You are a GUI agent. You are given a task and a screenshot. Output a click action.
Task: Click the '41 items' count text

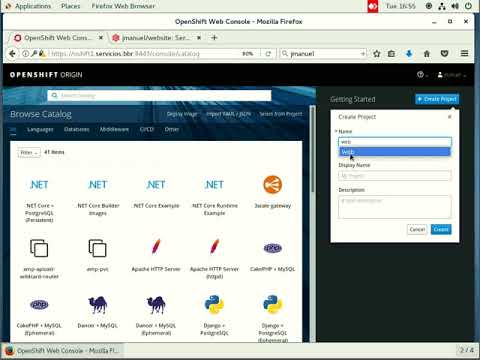point(54,152)
